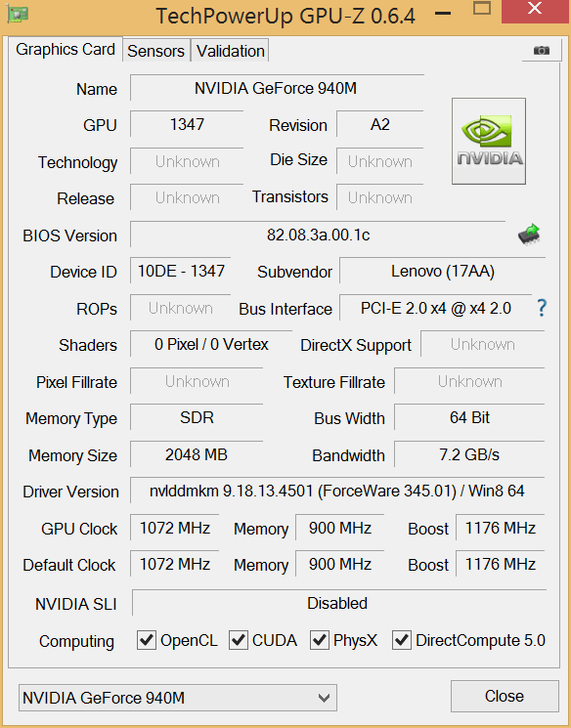Click the Close button

click(x=505, y=696)
